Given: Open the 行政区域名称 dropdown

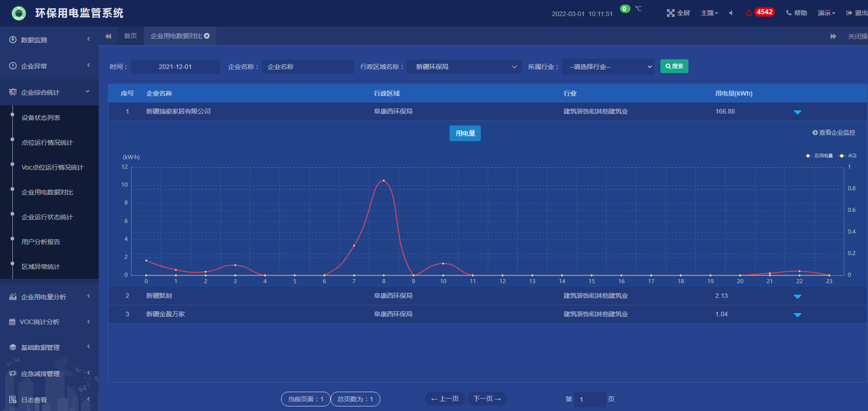Looking at the screenshot, I should (464, 67).
